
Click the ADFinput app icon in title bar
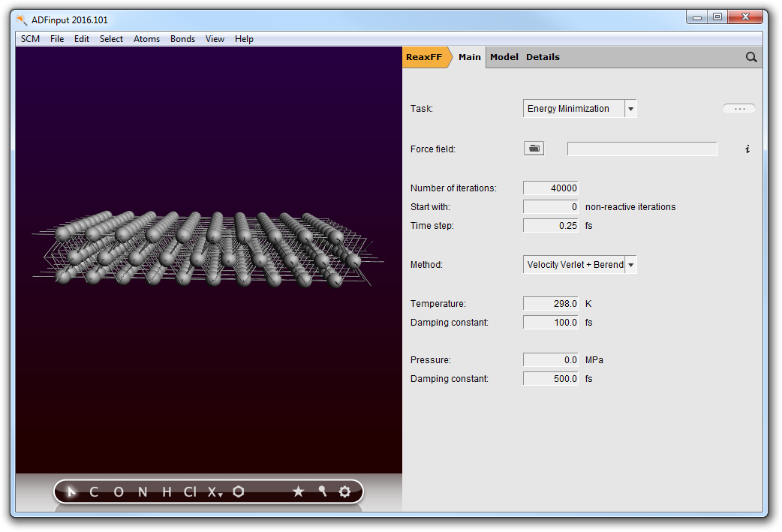[22, 20]
